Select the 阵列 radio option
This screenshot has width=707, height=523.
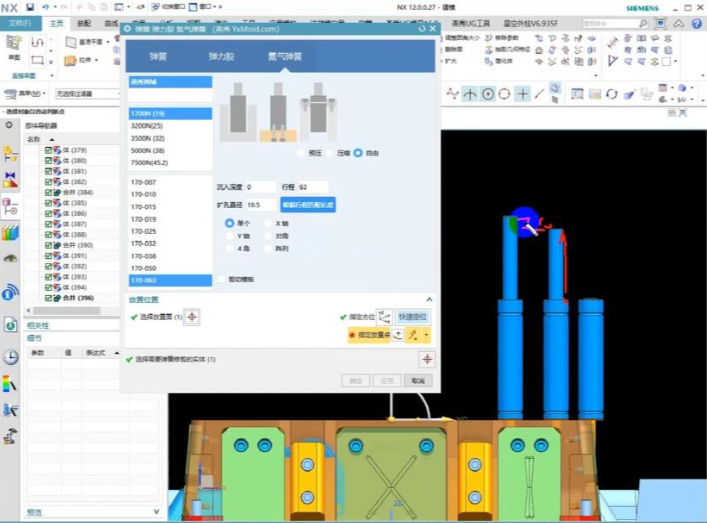268,248
